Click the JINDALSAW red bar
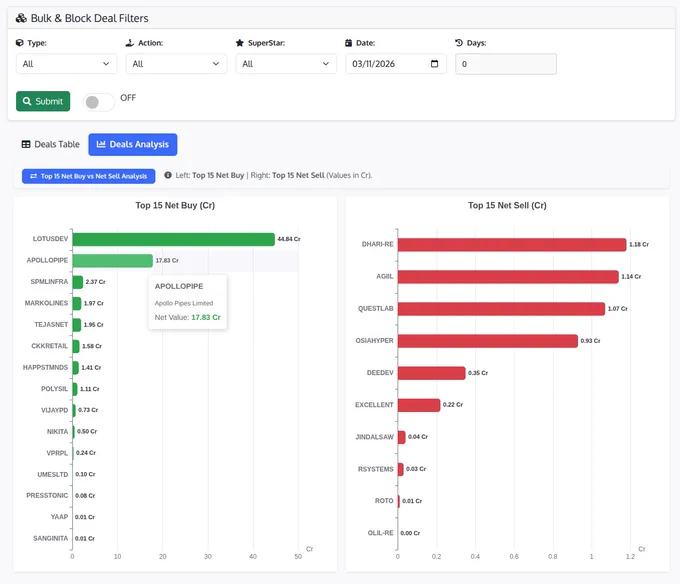The image size is (680, 584). [x=402, y=437]
